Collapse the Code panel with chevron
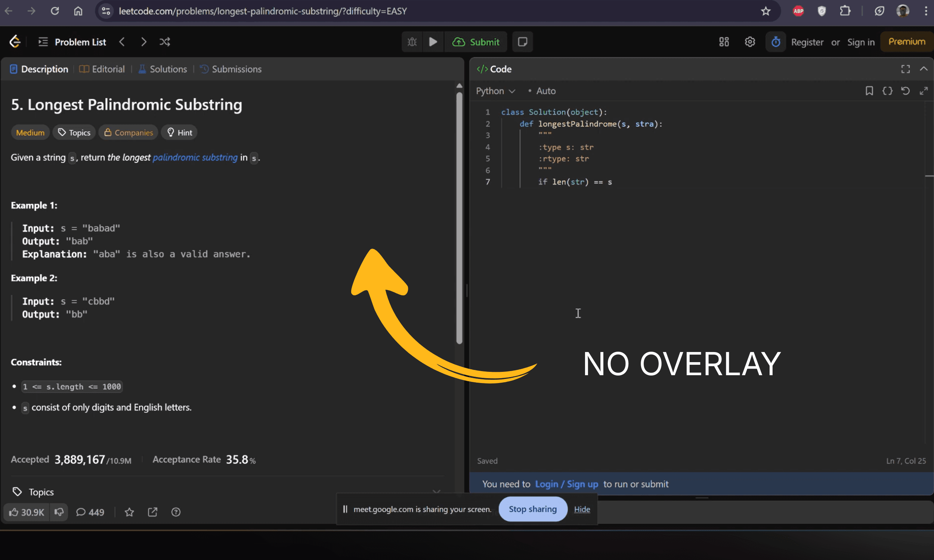Image resolution: width=934 pixels, height=560 pixels. tap(924, 69)
